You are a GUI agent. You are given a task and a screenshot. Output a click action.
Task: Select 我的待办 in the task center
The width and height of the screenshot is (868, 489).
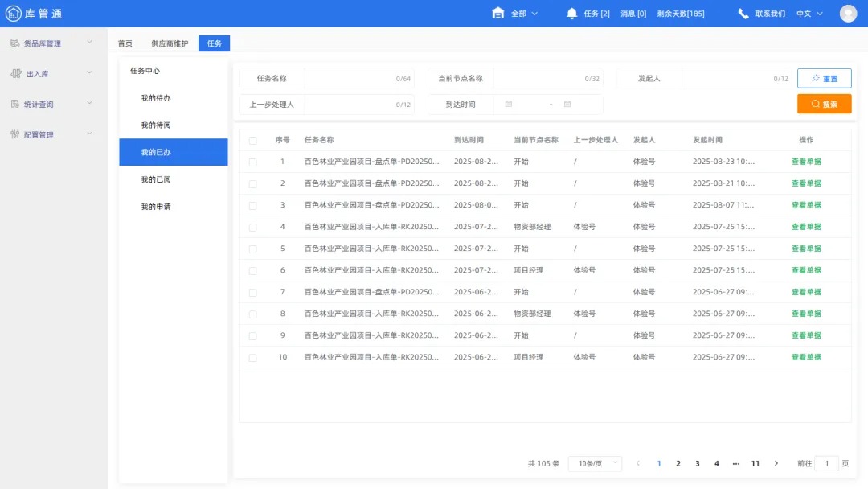[x=156, y=98]
